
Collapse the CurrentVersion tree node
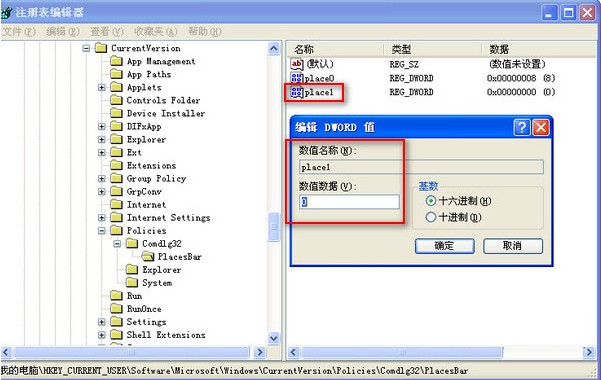tap(86, 48)
